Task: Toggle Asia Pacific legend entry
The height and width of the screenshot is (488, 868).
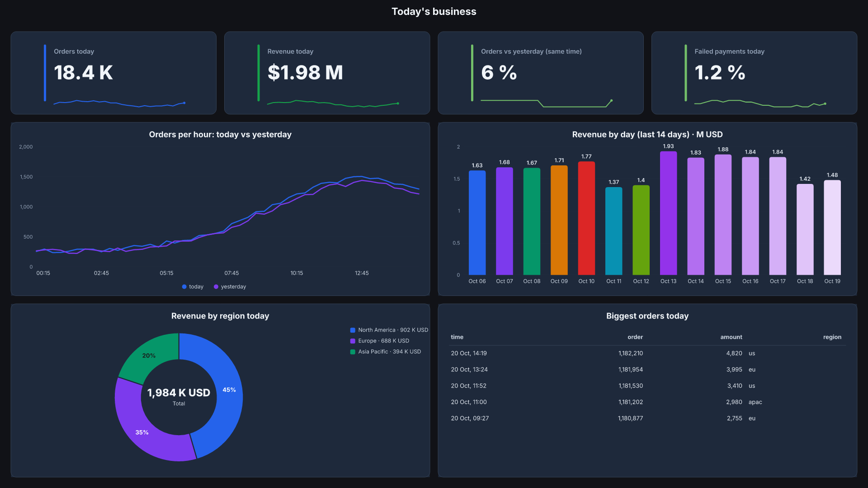Action: (385, 352)
